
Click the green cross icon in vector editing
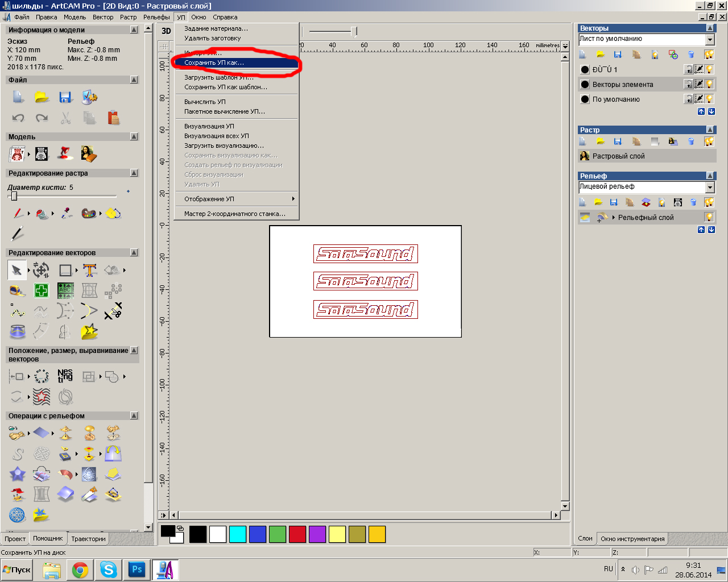42,291
